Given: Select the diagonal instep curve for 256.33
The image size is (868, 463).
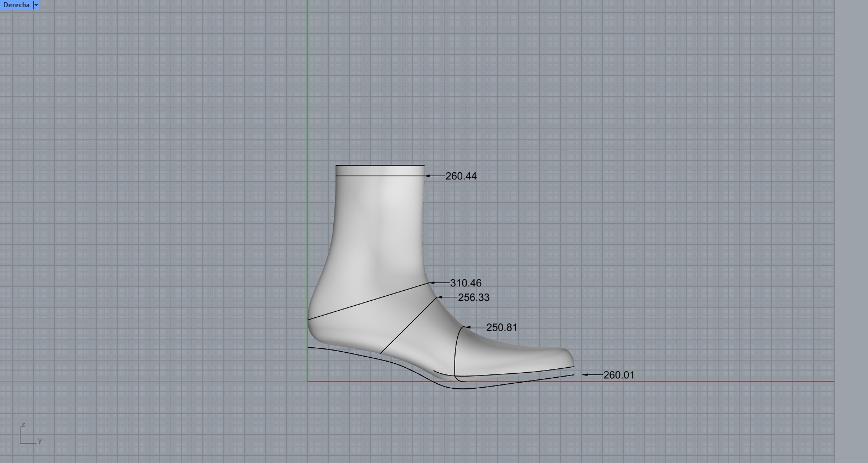Looking at the screenshot, I should pyautogui.click(x=410, y=325).
